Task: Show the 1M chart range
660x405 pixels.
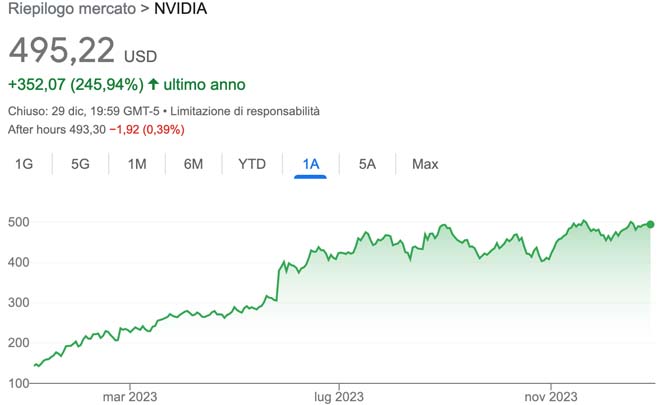Action: [137, 164]
